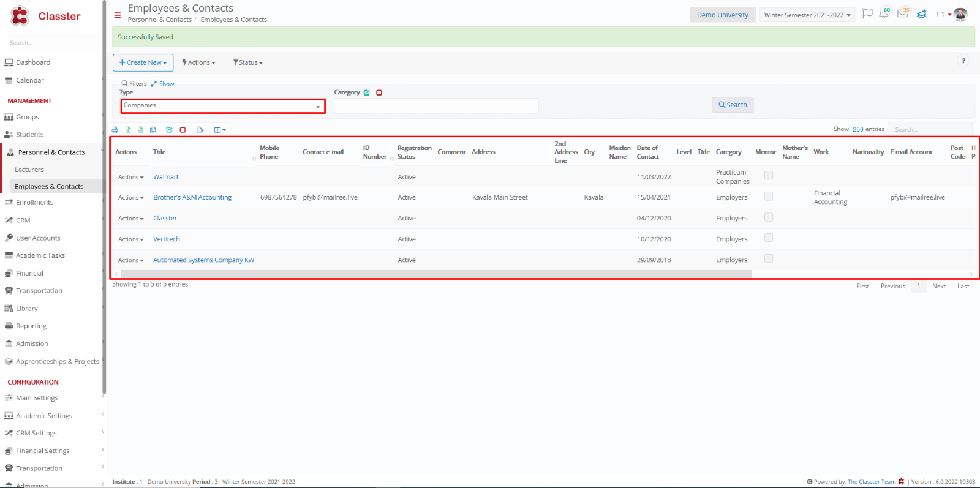Open the Status filter dropdown

point(247,62)
